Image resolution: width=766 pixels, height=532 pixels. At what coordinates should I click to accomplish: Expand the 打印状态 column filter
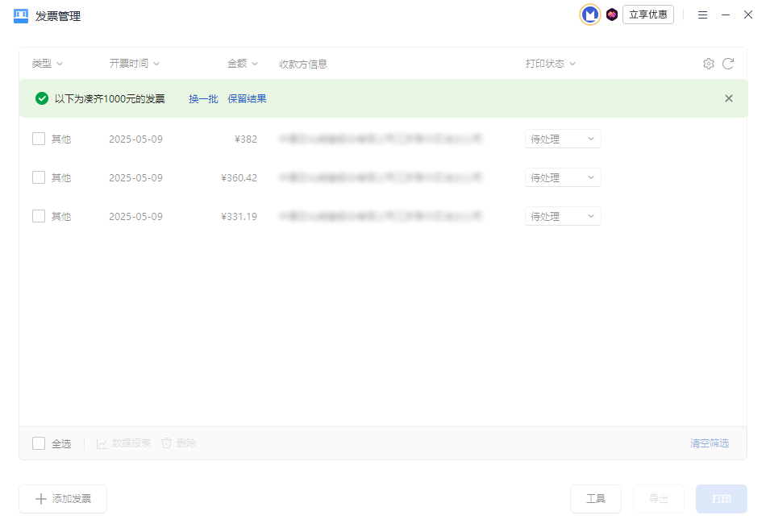551,64
